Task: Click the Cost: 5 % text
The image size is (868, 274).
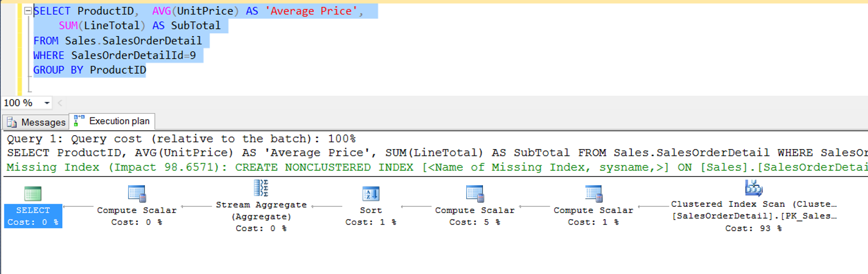Action: [475, 221]
